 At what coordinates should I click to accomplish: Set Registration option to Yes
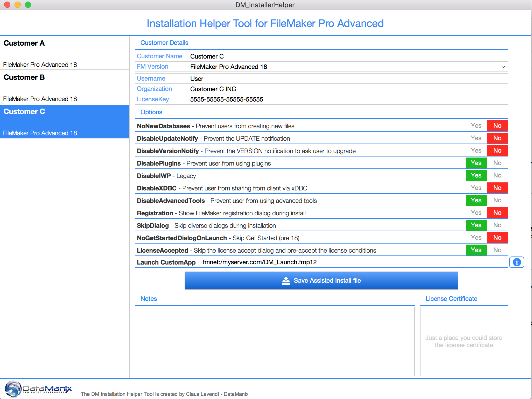click(476, 213)
